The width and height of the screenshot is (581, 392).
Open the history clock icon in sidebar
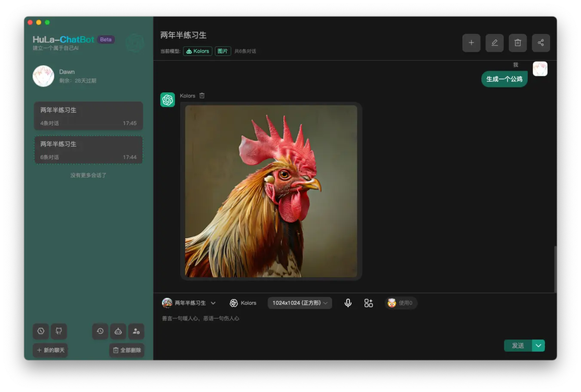point(100,331)
